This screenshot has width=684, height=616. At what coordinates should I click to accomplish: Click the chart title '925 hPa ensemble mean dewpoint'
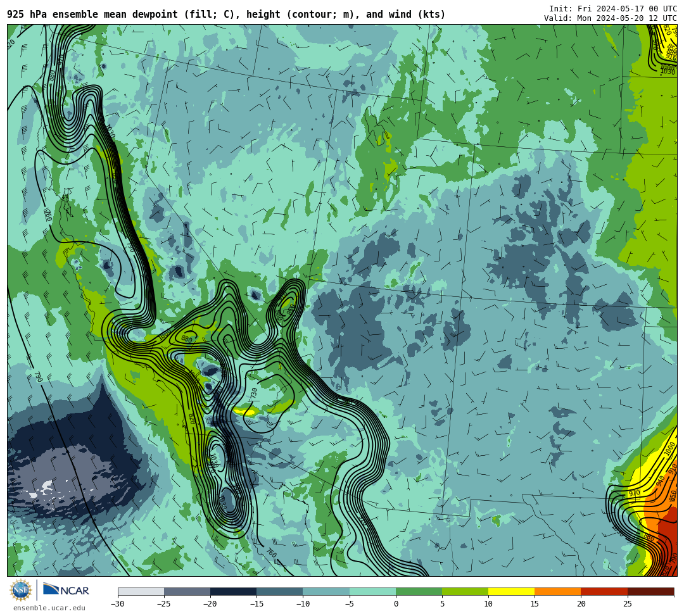[x=92, y=15]
